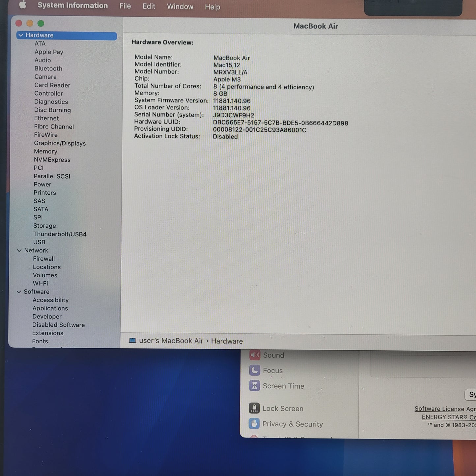476x476 pixels.
Task: Select Thunderbolt/USB4 in the sidebar
Action: click(x=60, y=234)
